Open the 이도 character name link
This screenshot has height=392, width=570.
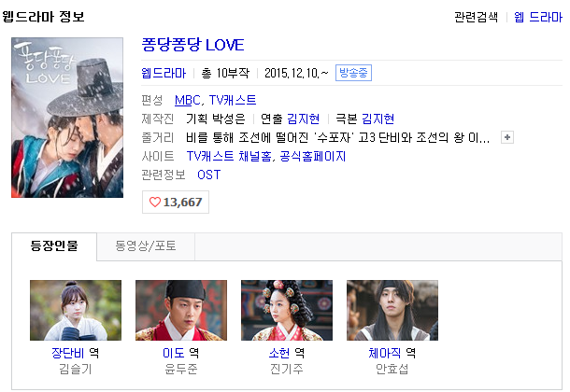click(174, 353)
